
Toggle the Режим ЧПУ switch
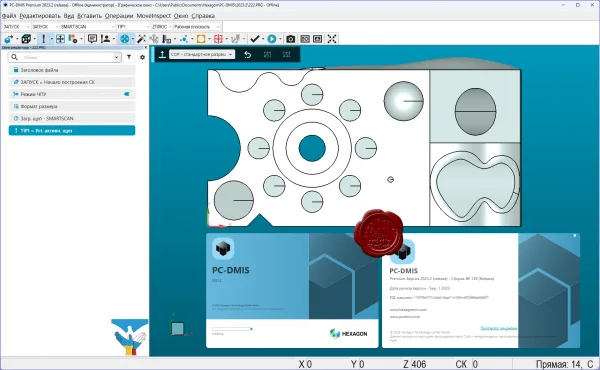[127, 94]
